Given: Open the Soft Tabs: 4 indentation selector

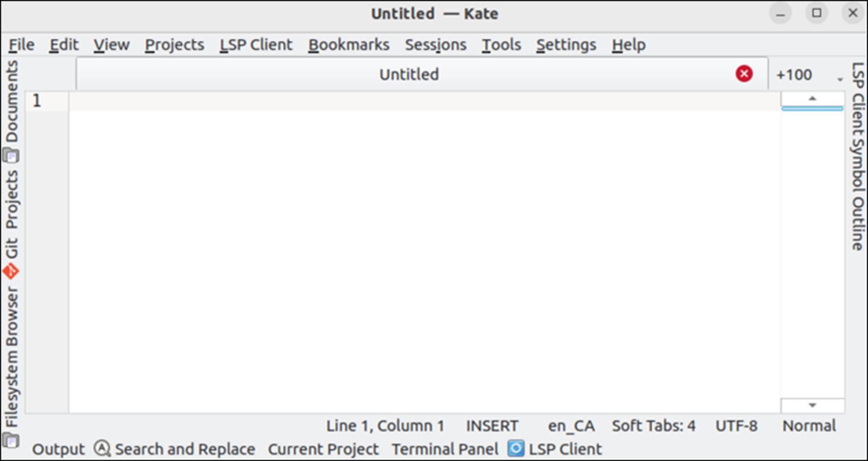Looking at the screenshot, I should click(653, 426).
